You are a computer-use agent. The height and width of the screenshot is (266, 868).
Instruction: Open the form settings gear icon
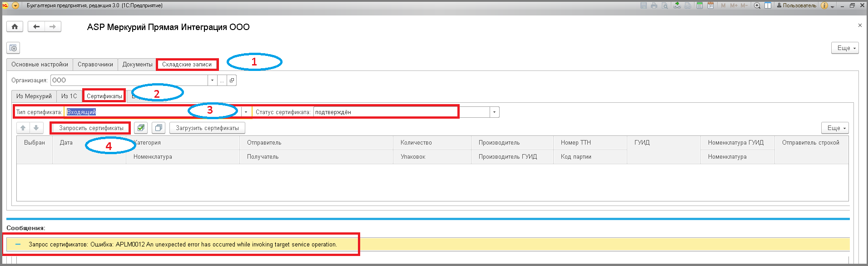tap(13, 48)
